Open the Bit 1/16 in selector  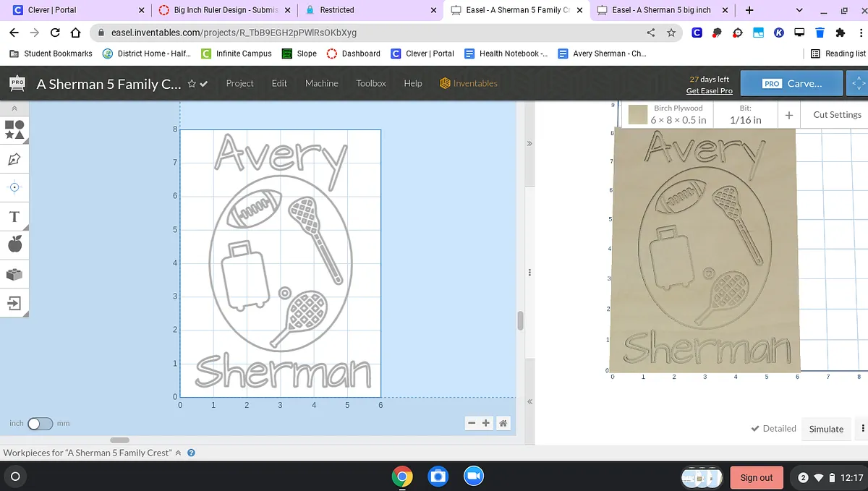(745, 115)
